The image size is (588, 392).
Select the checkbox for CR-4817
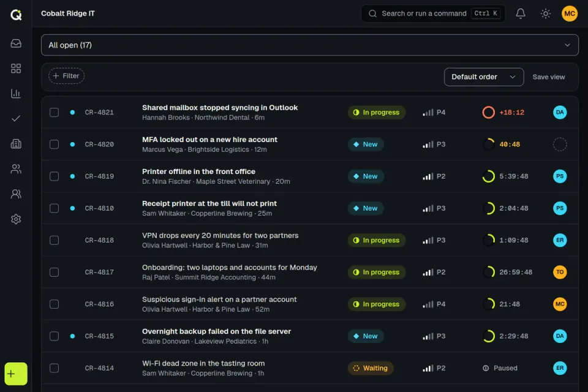pyautogui.click(x=55, y=272)
